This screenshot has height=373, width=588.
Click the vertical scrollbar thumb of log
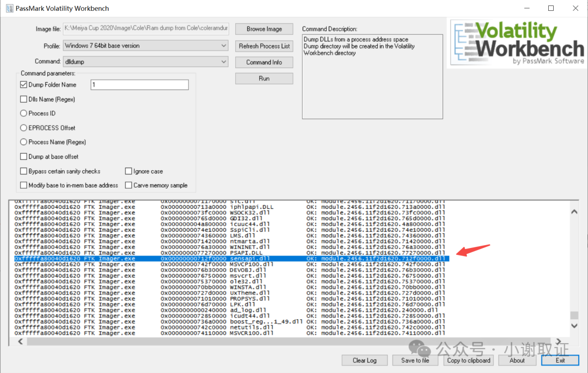[574, 315]
